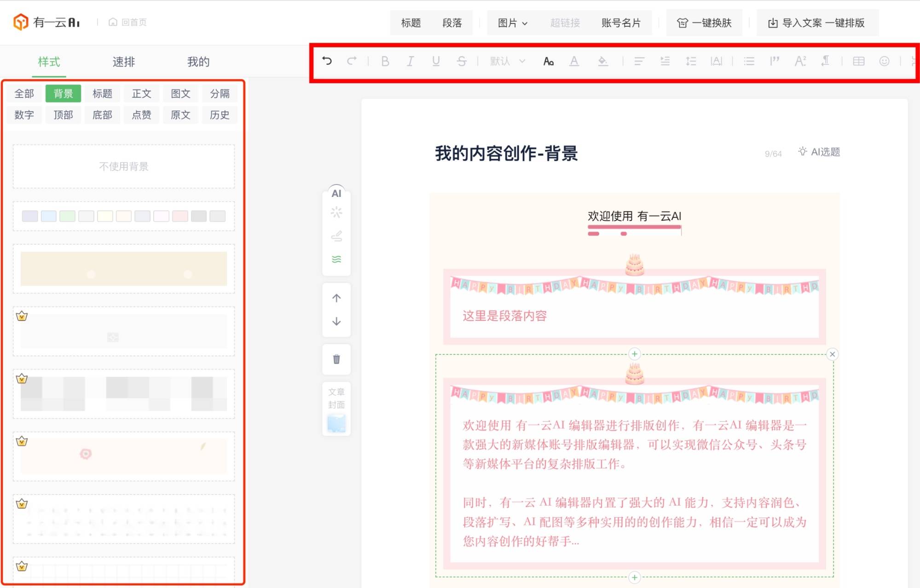The image size is (920, 588).
Task: Click the undo arrow icon
Action: [327, 61]
